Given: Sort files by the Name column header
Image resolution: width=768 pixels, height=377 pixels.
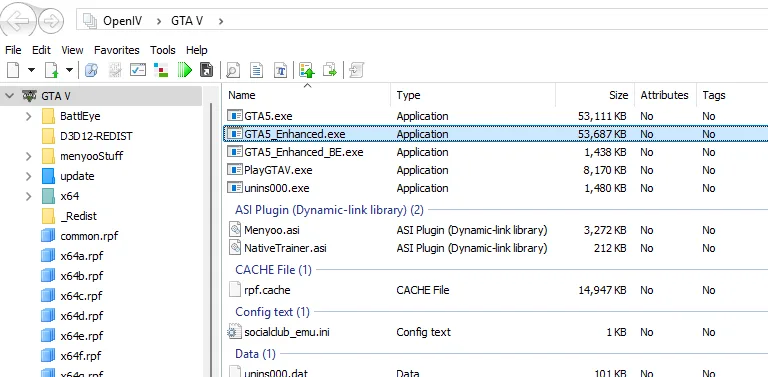Looking at the screenshot, I should 307,95.
